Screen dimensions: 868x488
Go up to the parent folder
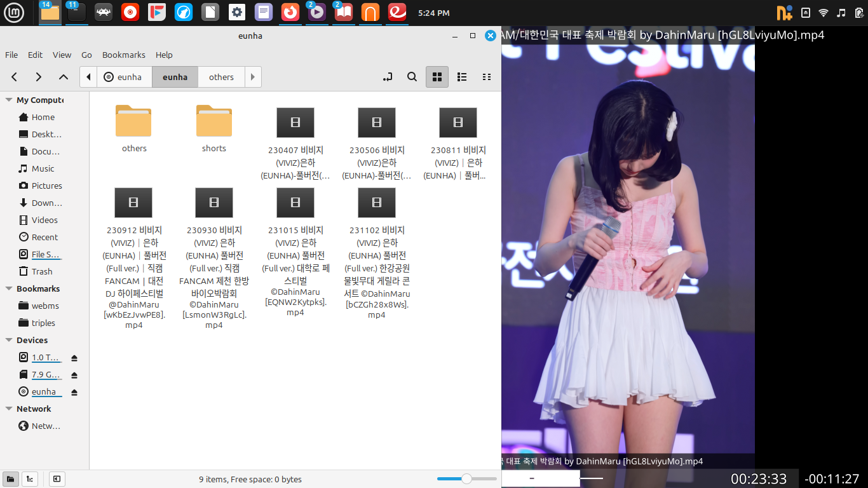pos(64,77)
